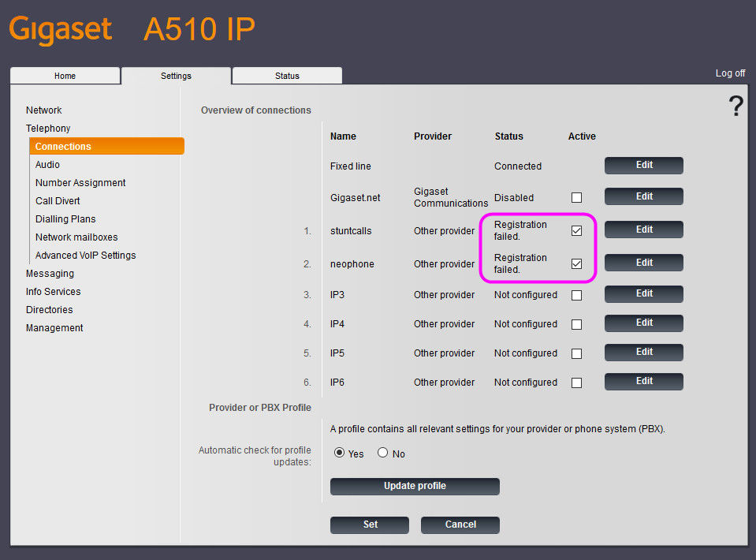Screen dimensions: 756x560
Task: Uncheck the stuntcalls Active checkbox
Action: (576, 230)
